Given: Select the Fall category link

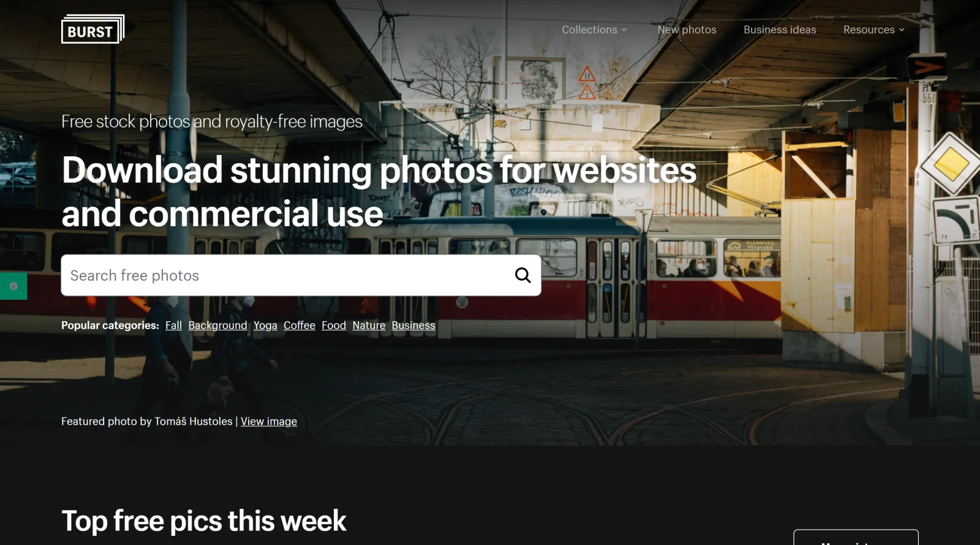Looking at the screenshot, I should point(173,326).
